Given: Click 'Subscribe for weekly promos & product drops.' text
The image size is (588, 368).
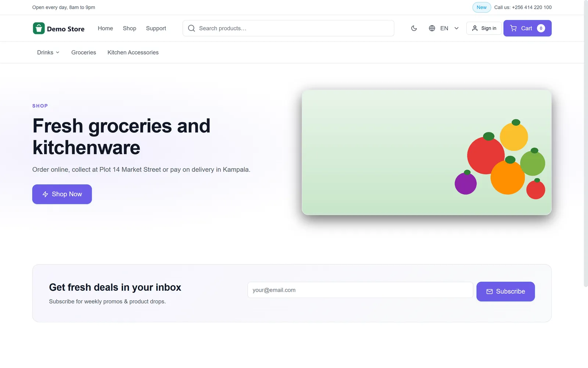Looking at the screenshot, I should (107, 301).
